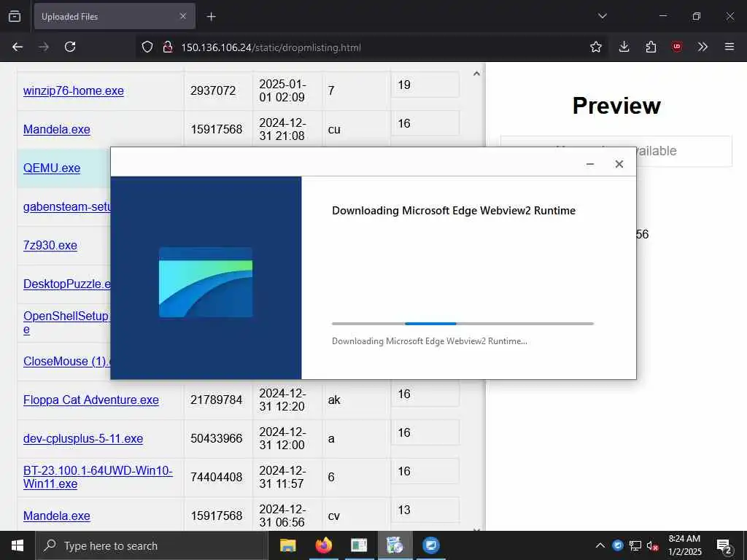Image resolution: width=747 pixels, height=560 pixels.
Task: Open the gabensteam-setup link
Action: (x=66, y=206)
